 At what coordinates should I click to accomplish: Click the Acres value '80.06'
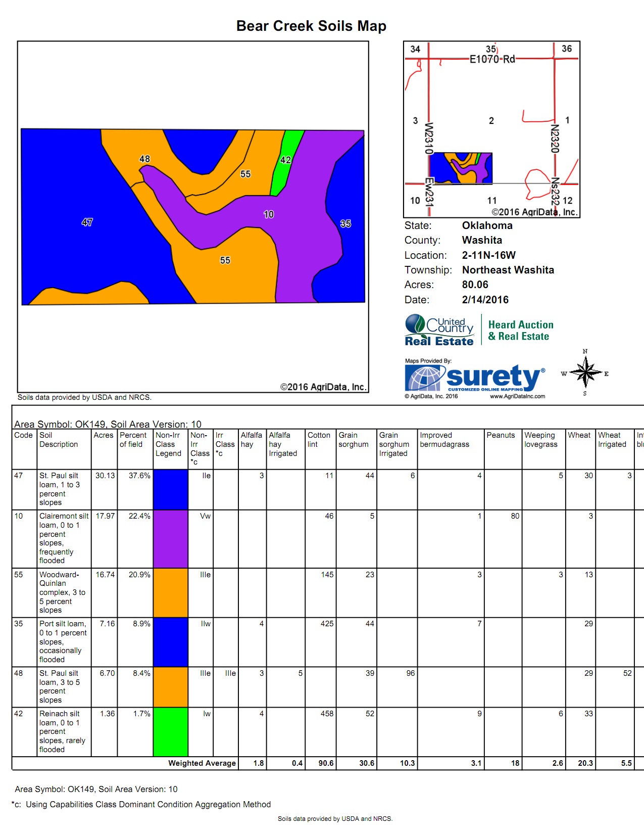(475, 285)
